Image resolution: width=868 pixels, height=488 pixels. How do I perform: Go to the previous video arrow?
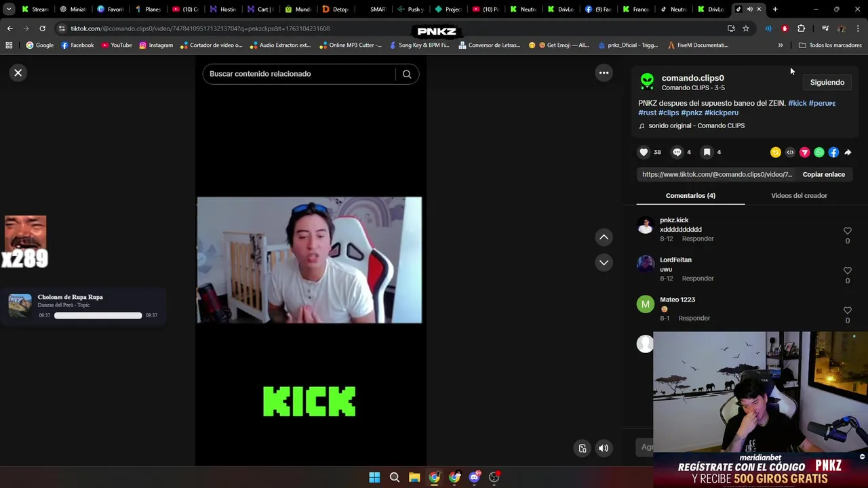pyautogui.click(x=604, y=237)
